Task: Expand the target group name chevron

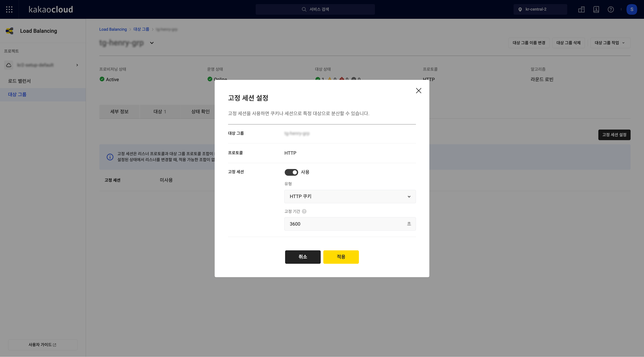Action: coord(152,43)
